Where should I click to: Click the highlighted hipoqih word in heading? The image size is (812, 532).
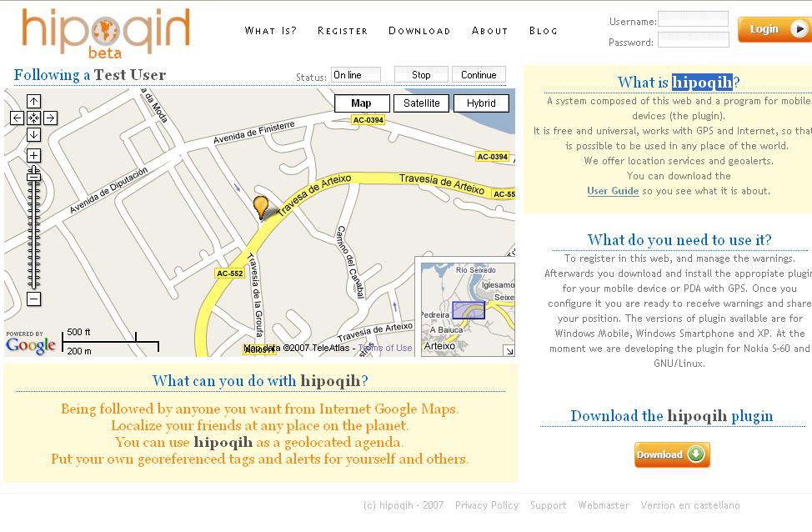coord(702,82)
